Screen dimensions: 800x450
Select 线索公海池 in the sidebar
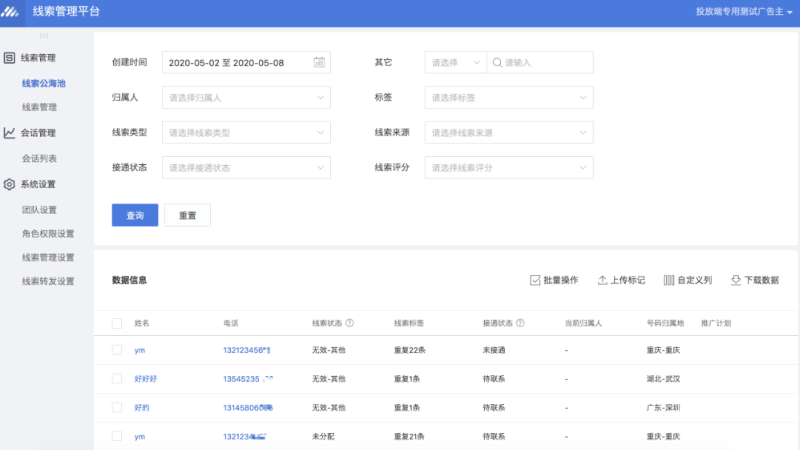coord(43,83)
